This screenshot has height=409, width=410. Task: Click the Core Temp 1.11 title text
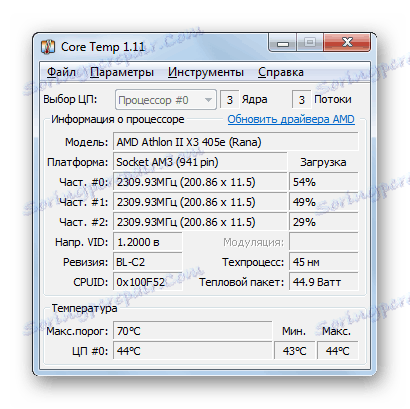(103, 47)
